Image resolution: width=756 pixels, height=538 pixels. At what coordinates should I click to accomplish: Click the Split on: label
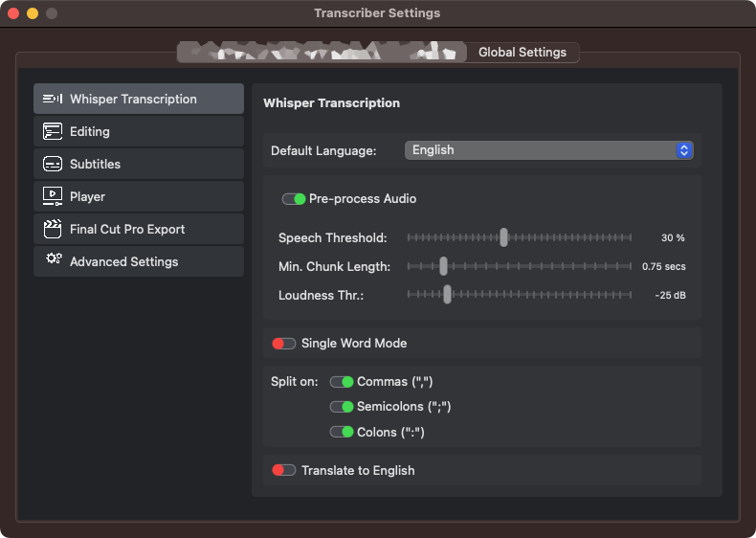coord(294,382)
